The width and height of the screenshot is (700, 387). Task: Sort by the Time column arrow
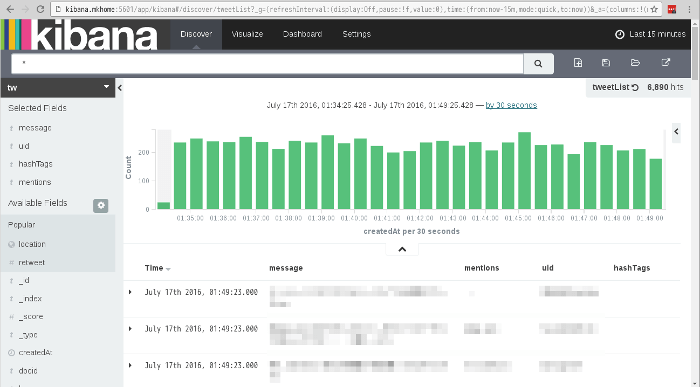168,269
